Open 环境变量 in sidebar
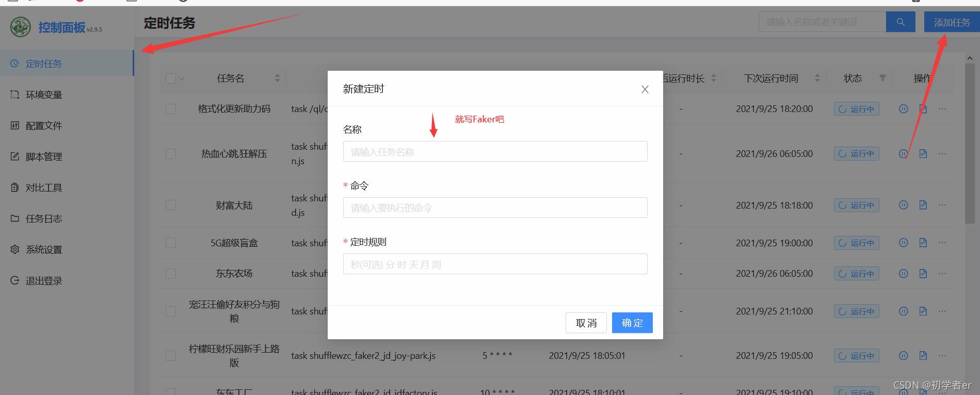Screen dimensions: 980x395 67,94
